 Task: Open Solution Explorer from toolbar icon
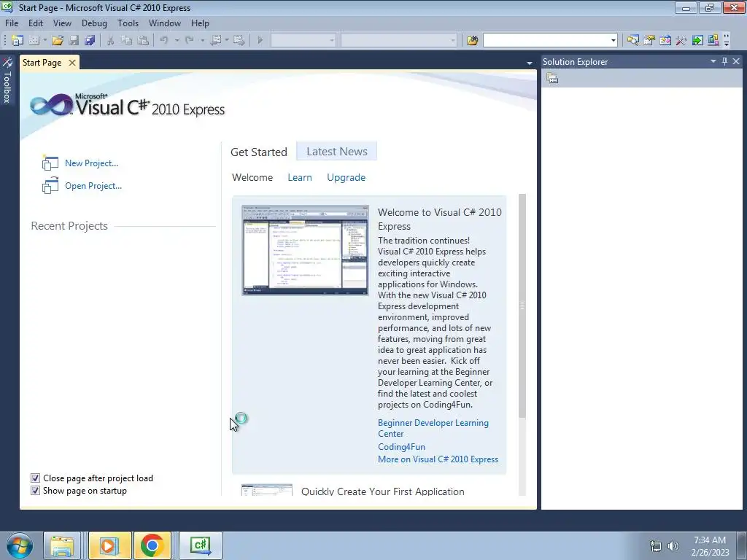(633, 41)
